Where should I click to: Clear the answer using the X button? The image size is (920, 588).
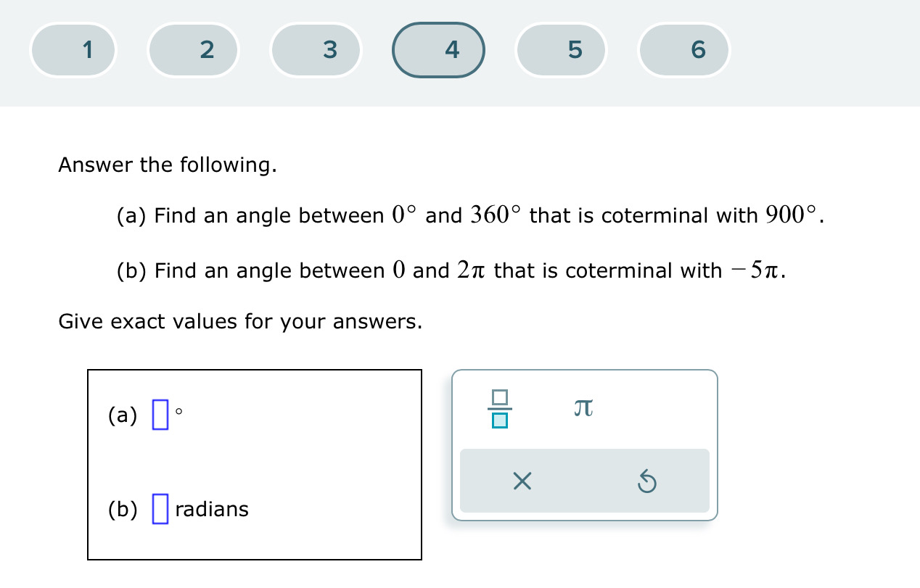click(x=522, y=480)
